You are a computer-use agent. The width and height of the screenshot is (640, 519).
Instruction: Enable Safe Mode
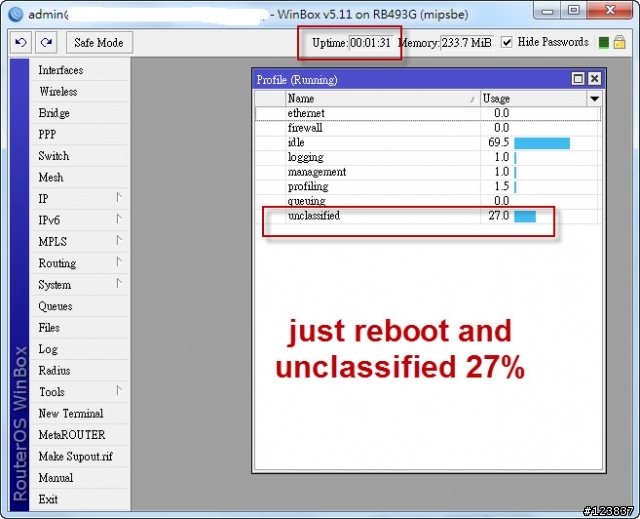coord(99,42)
